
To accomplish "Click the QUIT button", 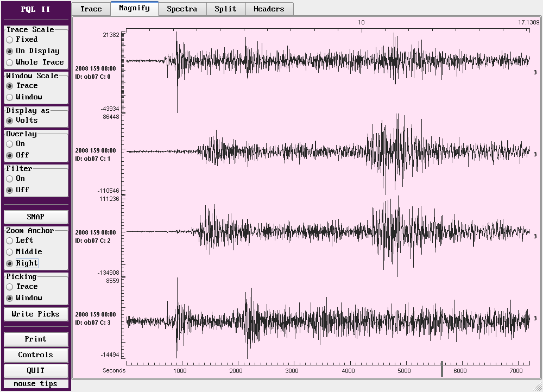I will pos(36,371).
